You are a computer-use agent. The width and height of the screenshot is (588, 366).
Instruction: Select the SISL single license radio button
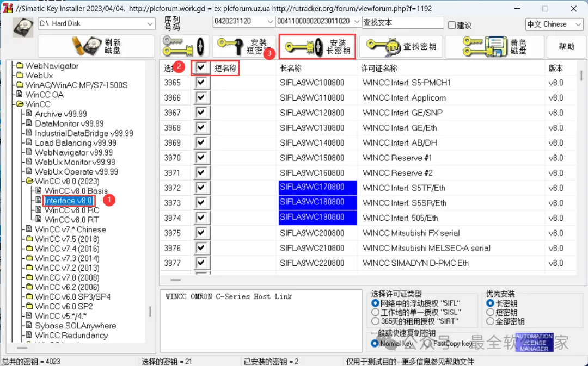[x=375, y=312]
